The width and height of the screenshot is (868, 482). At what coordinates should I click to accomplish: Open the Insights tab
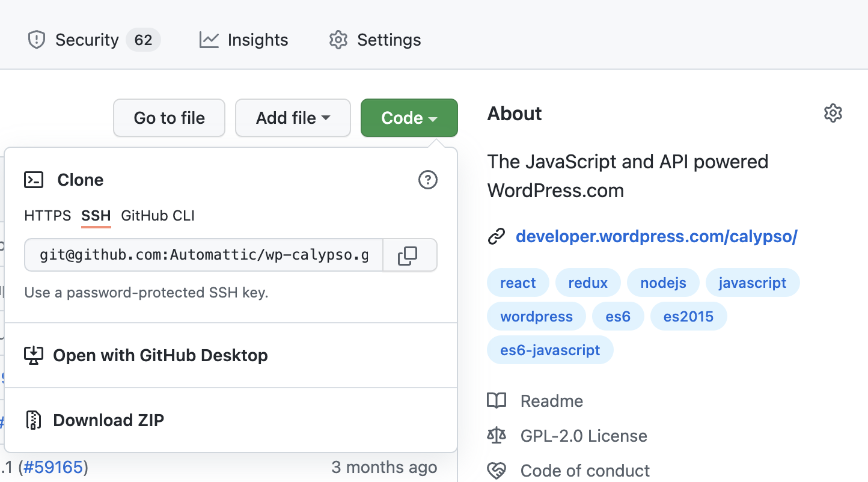(x=244, y=40)
